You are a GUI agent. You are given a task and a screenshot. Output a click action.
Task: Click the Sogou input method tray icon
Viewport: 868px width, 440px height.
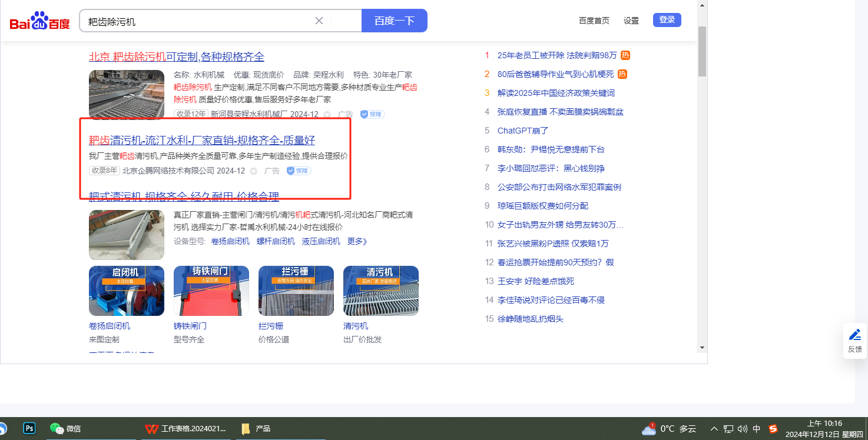click(773, 428)
